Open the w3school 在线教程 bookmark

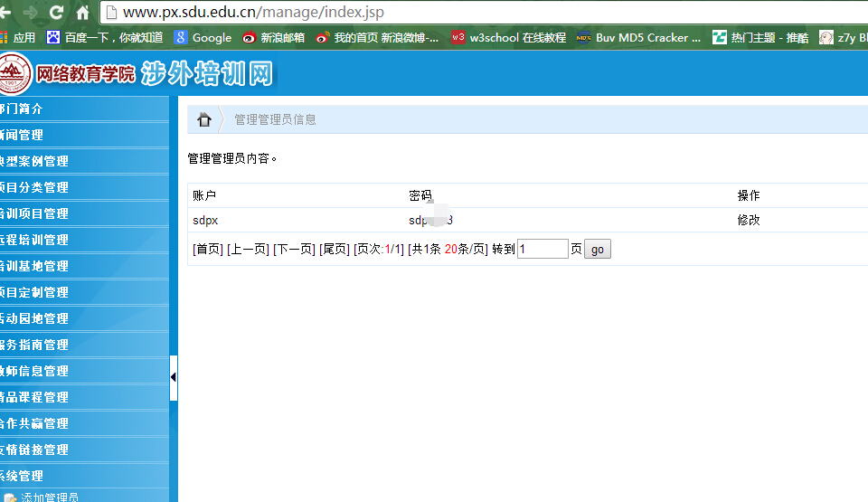[509, 38]
